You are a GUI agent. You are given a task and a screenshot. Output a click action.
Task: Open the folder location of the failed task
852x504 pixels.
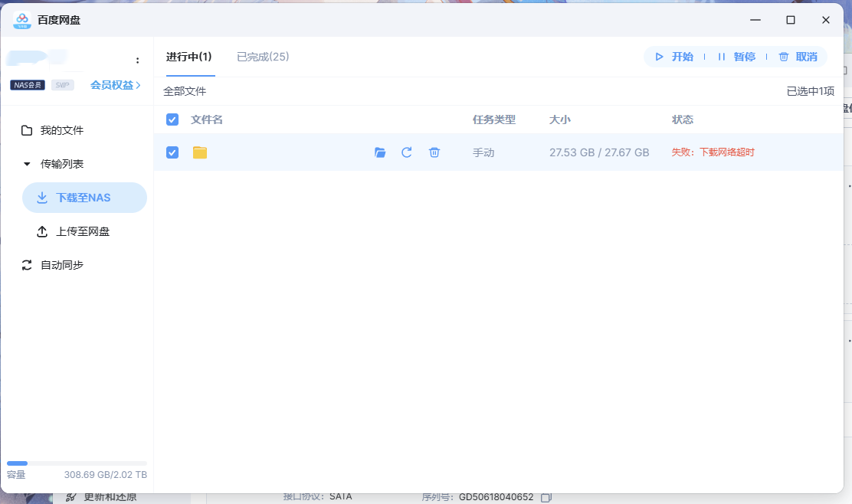click(x=380, y=152)
